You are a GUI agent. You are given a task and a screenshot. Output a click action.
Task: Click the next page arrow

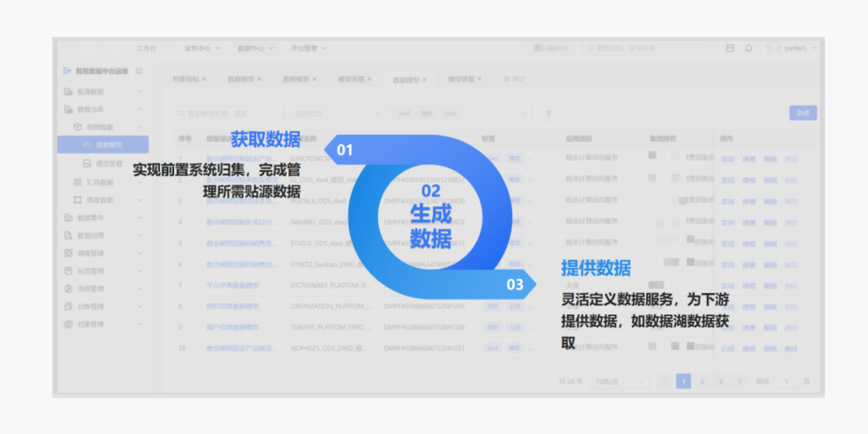(x=739, y=381)
